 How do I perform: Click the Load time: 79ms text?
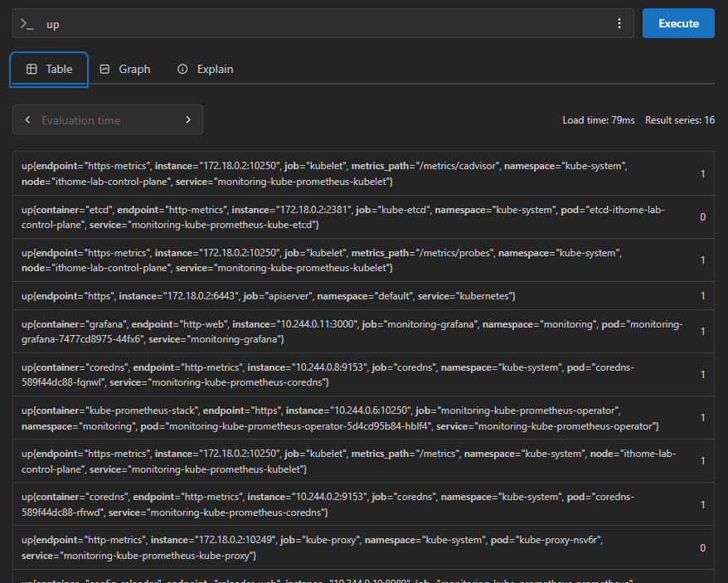599,120
